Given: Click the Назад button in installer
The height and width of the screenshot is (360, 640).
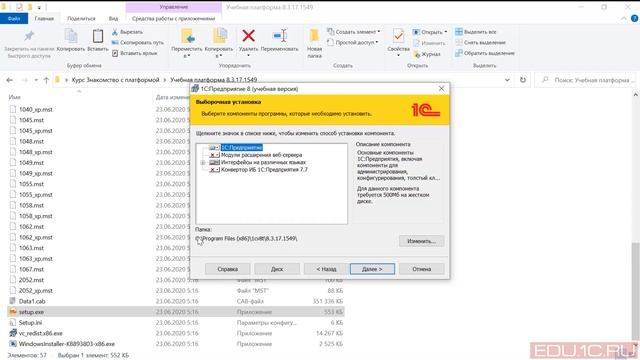Looking at the screenshot, I should click(326, 269).
